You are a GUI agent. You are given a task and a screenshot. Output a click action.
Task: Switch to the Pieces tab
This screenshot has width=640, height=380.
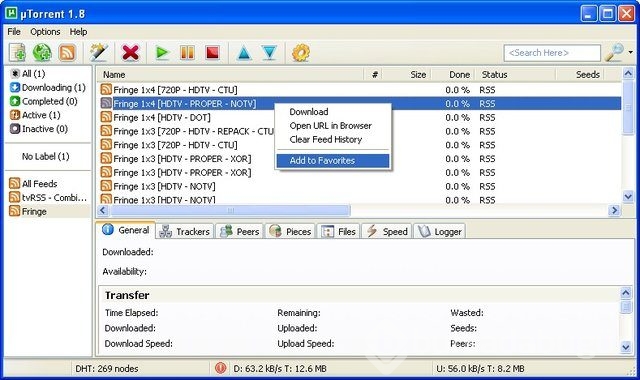click(x=290, y=231)
